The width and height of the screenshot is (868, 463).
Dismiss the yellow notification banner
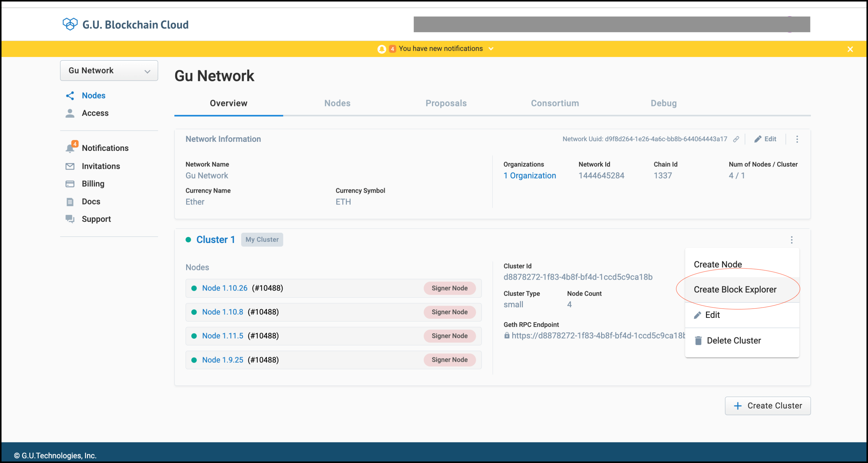tap(850, 49)
